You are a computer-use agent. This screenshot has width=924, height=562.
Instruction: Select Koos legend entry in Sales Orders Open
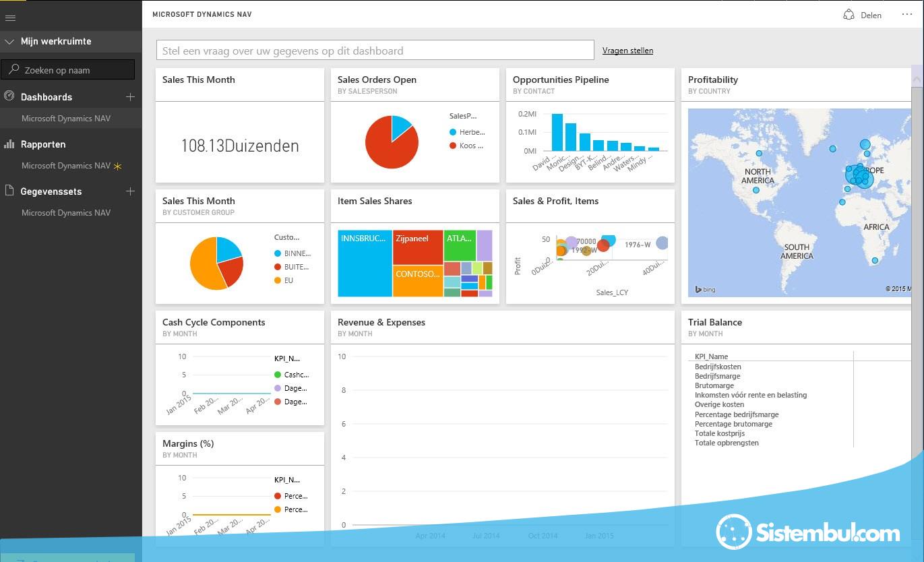[467, 146]
